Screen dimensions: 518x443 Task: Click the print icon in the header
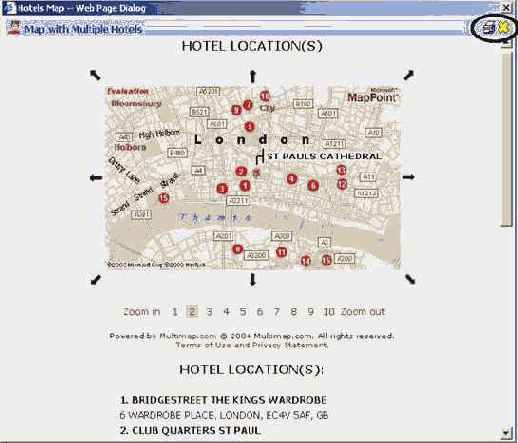click(489, 28)
